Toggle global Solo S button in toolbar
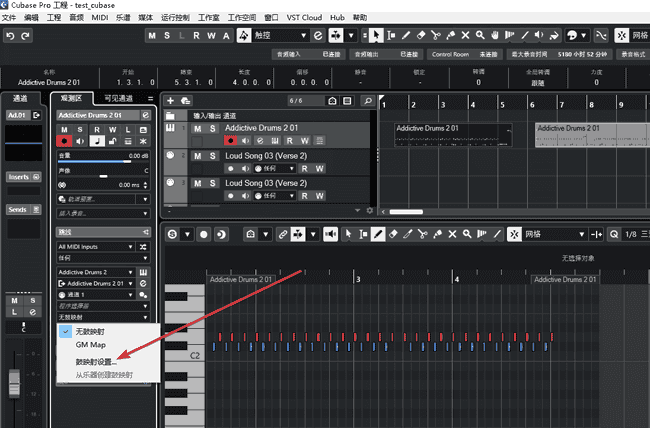The image size is (650, 428). (167, 36)
